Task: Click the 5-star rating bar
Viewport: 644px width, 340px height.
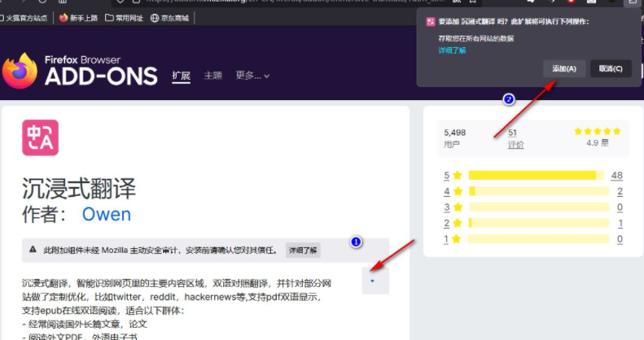Action: (537, 176)
